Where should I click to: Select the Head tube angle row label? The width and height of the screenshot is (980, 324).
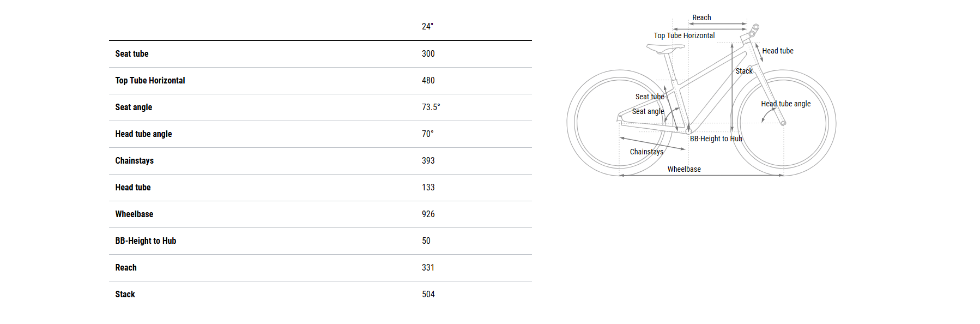[x=143, y=134]
